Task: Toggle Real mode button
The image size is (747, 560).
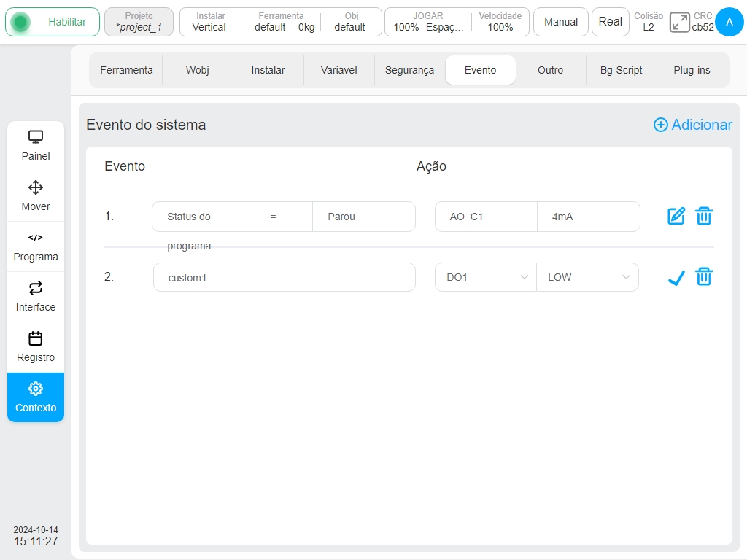Action: 611,22
